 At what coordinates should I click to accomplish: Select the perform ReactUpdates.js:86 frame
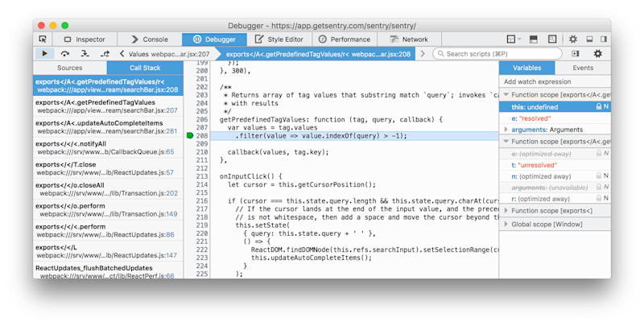point(108,230)
